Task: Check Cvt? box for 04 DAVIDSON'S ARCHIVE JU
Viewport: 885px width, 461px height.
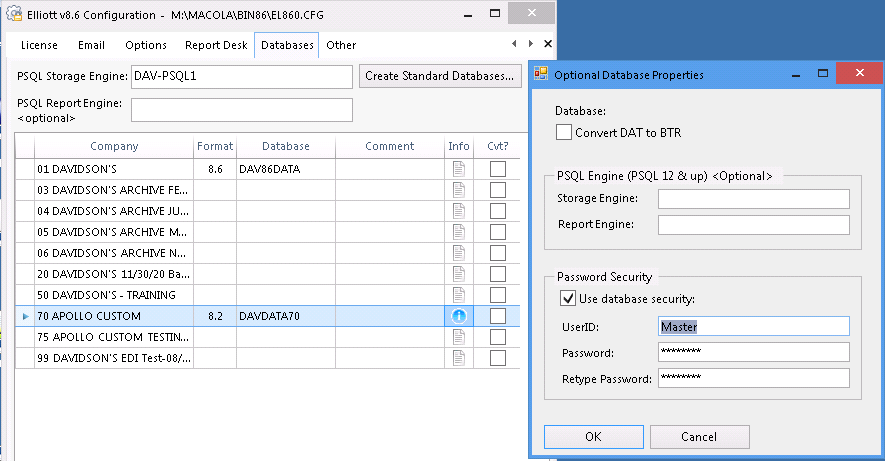Action: (x=498, y=210)
